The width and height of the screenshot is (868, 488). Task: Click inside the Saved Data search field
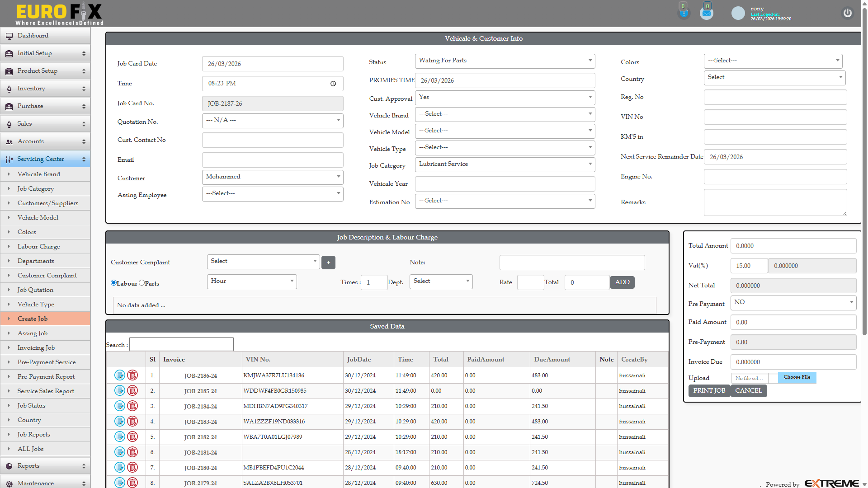click(x=181, y=344)
